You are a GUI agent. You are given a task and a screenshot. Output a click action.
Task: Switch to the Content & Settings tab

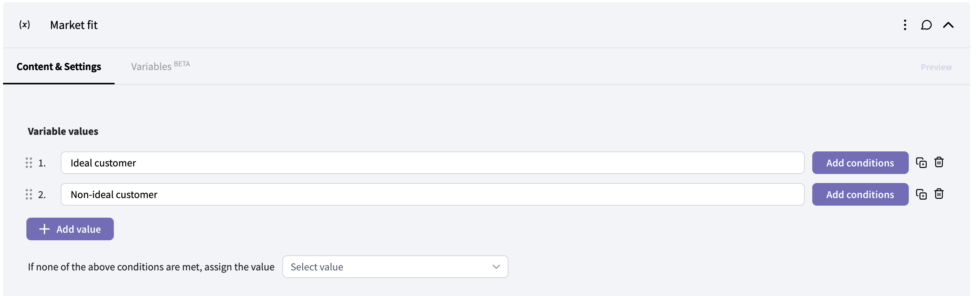point(59,67)
